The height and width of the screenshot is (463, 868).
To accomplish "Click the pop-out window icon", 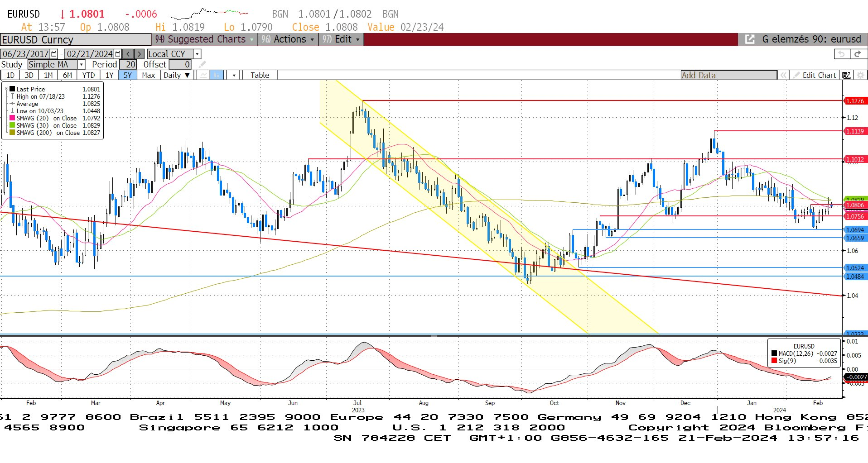I will pos(750,39).
